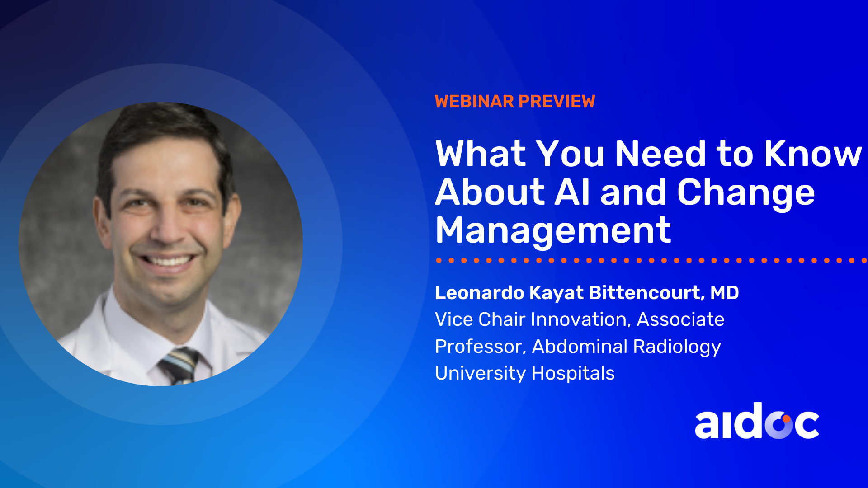Click the circular speaker portrait photo
The image size is (868, 488).
(160, 244)
